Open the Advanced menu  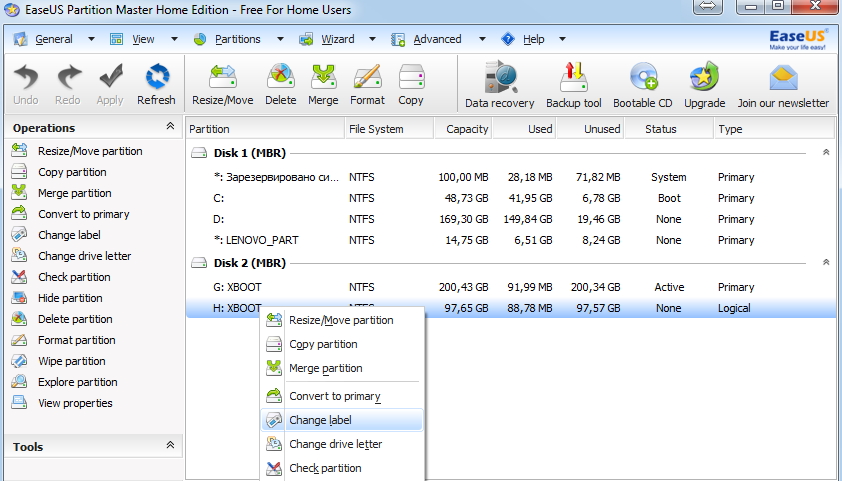(437, 39)
